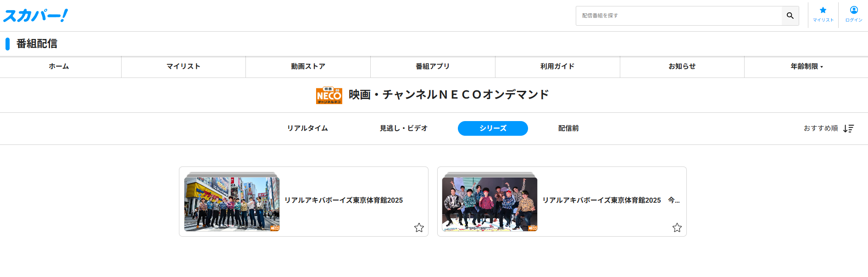The width and height of the screenshot is (868, 277).
Task: Favorite the first リアルアキバボーイズ東京体育館2025 card star
Action: 419,227
